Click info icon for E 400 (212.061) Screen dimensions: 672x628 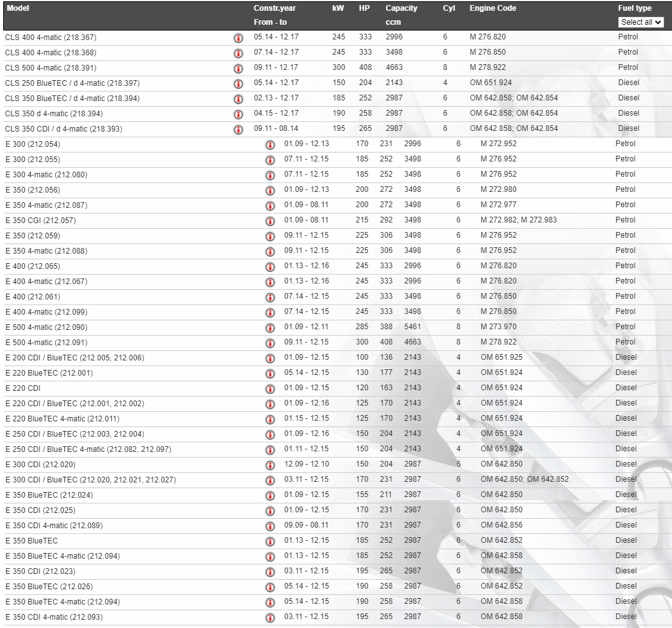click(270, 297)
